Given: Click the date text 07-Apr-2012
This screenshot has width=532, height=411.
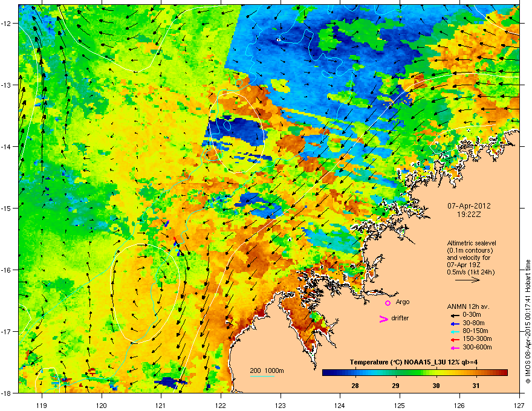Looking at the screenshot, I should tap(469, 206).
